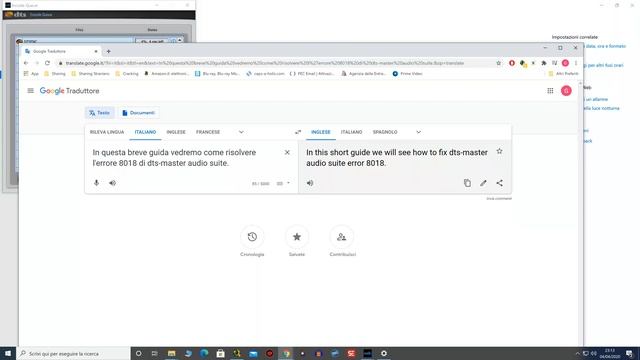Choose SPAGNOLO as target language

pos(385,132)
